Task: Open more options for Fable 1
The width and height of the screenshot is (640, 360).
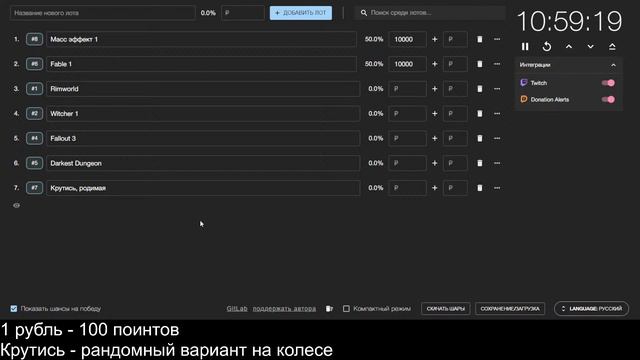Action: click(x=497, y=64)
